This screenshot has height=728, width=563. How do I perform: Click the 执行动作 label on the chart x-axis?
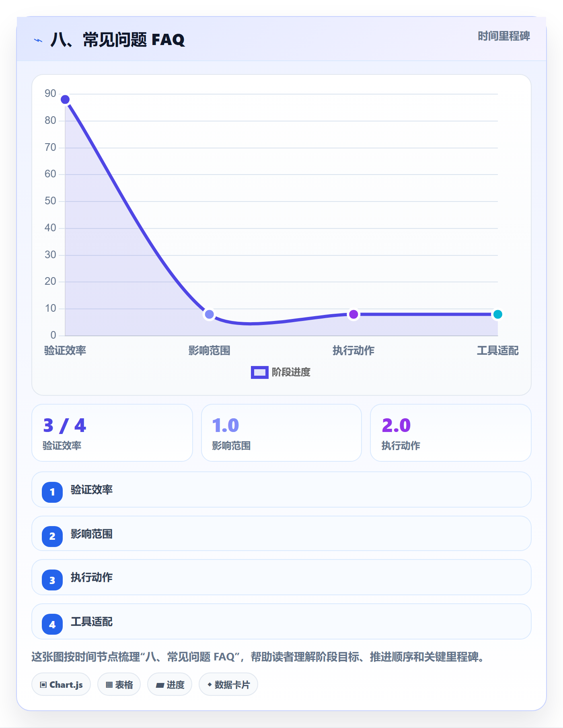click(x=353, y=350)
